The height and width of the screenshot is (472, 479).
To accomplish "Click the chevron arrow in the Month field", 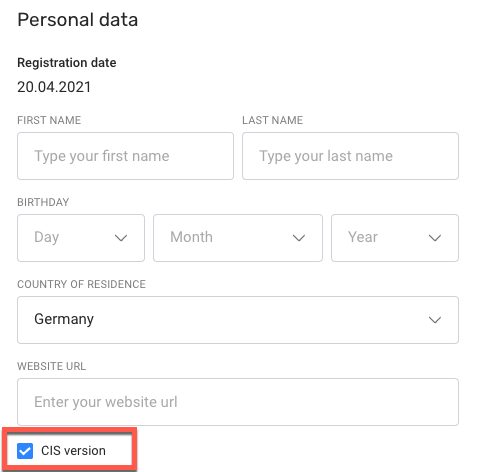I will [299, 238].
